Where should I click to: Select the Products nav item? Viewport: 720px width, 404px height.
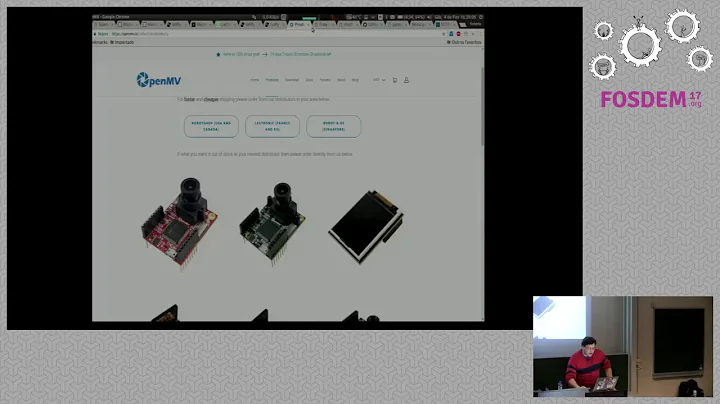click(272, 80)
